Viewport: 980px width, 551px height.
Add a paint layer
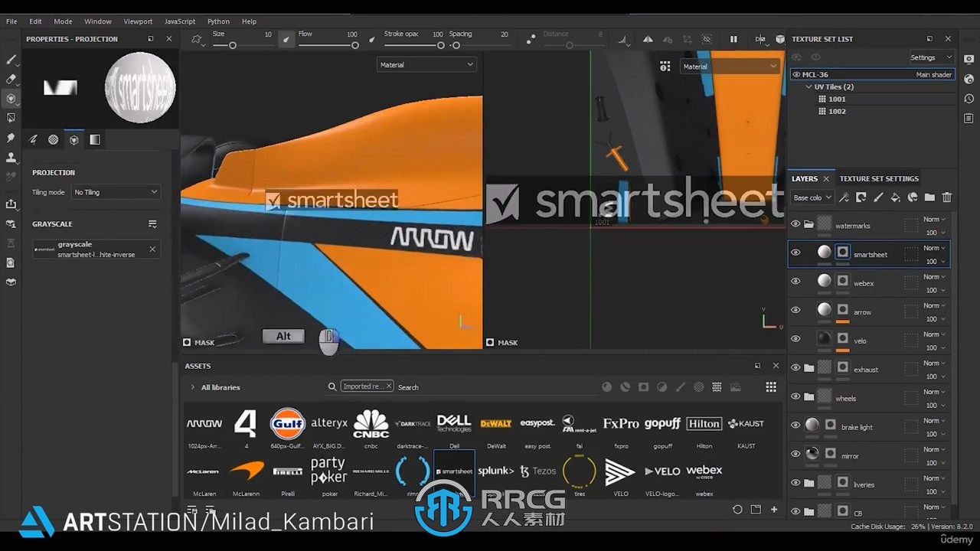[x=878, y=197]
